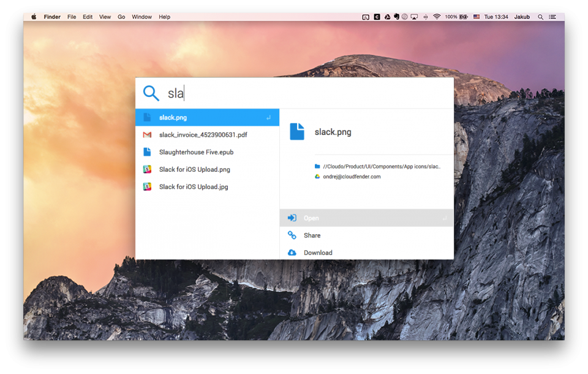
Task: Click return arrow on the slack.png row
Action: 268,118
